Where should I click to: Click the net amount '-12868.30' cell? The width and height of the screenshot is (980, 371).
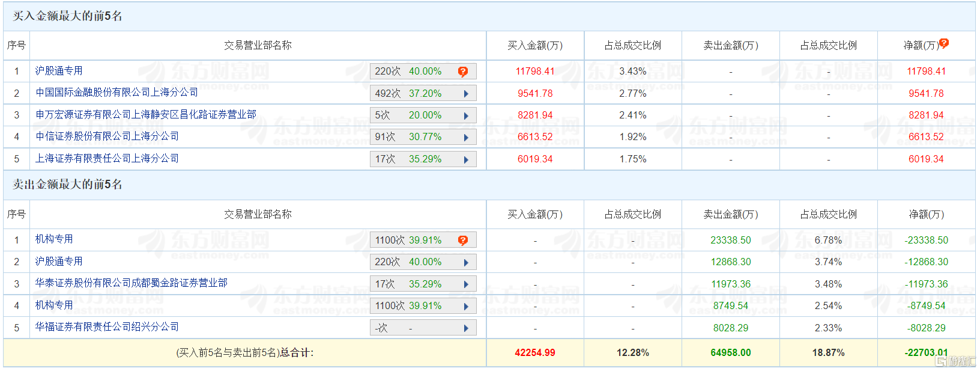(927, 262)
